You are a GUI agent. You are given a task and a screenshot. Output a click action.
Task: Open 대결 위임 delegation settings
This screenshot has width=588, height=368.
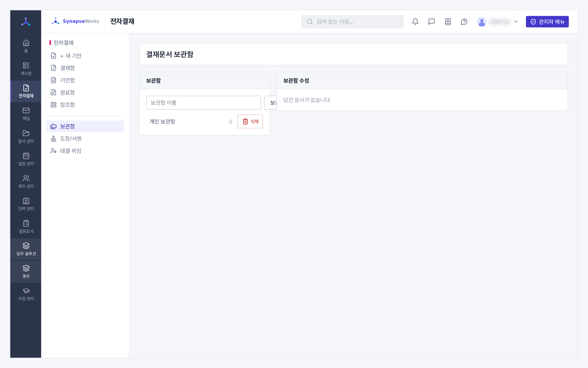click(x=85, y=151)
